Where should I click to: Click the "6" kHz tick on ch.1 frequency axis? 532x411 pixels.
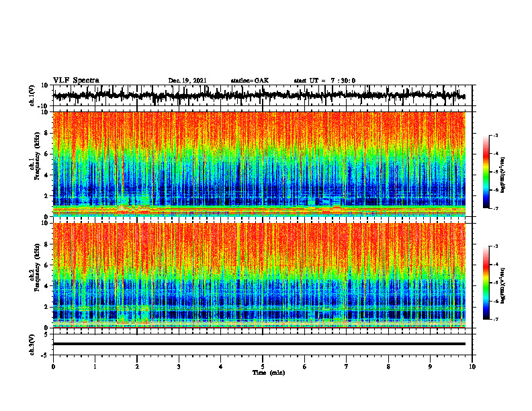(46, 154)
